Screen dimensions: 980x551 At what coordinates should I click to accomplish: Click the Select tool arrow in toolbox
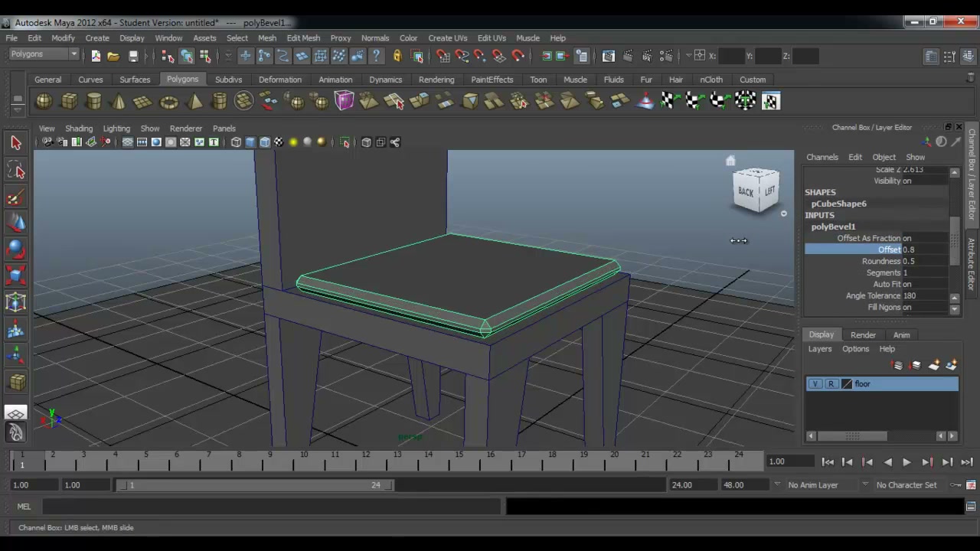click(x=16, y=143)
